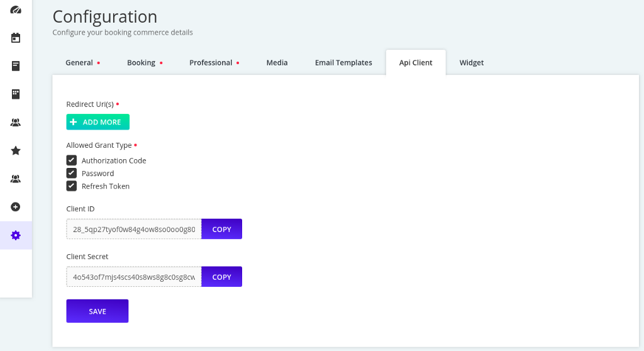
Task: Switch to the Widget tab
Action: coord(472,63)
